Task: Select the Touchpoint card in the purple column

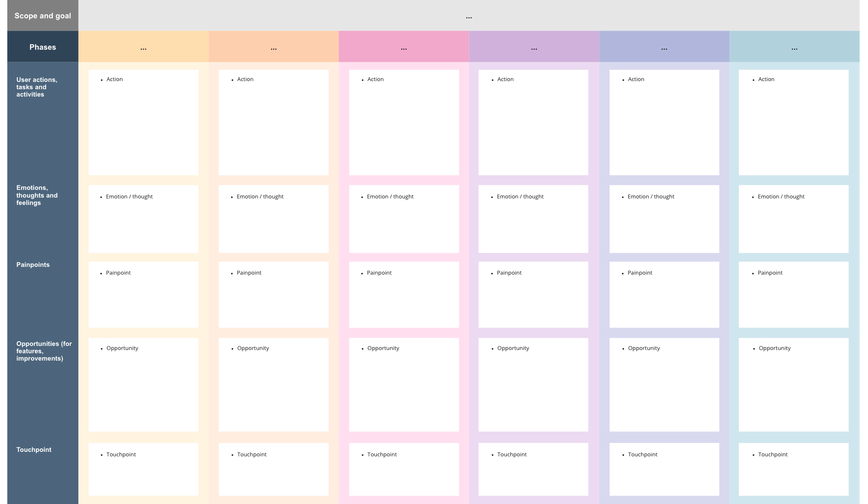Action: pyautogui.click(x=512, y=454)
